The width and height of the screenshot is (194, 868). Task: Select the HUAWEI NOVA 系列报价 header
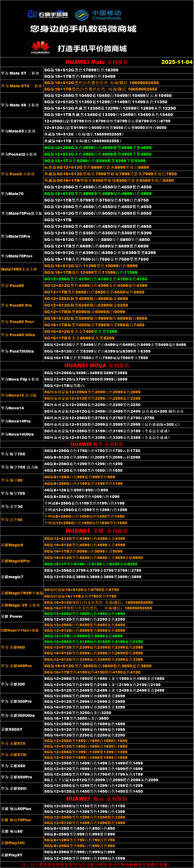(x=97, y=365)
